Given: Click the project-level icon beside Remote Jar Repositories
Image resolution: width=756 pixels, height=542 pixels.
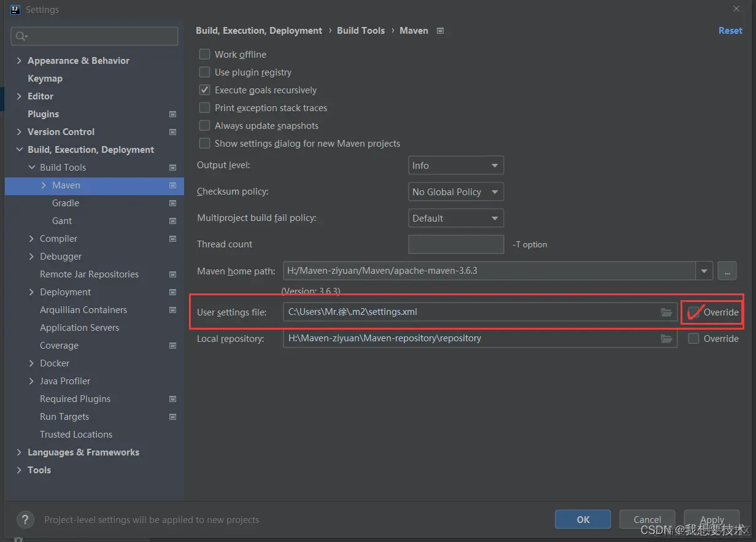Looking at the screenshot, I should click(x=172, y=274).
